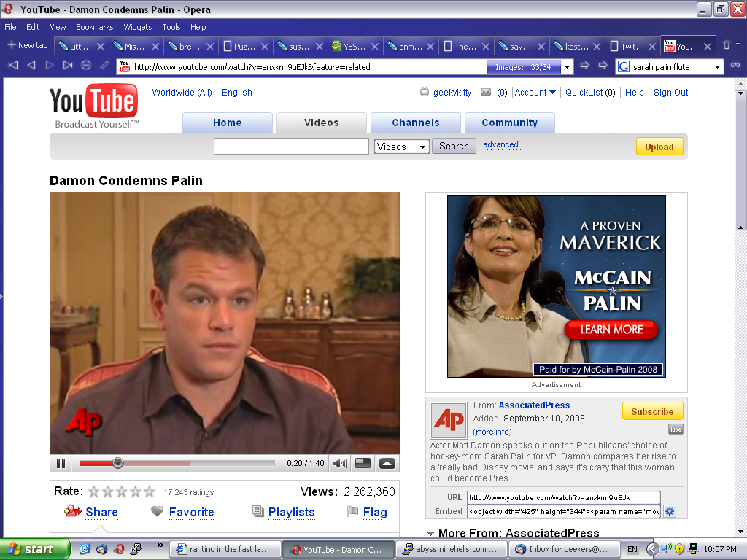Open the closed tabs trash icon
The height and width of the screenshot is (560, 747).
click(x=727, y=45)
